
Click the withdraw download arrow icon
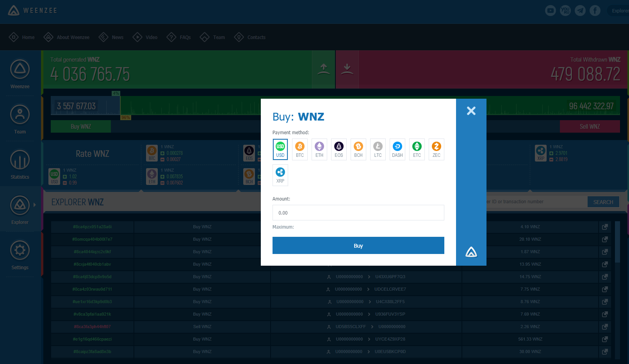coord(347,69)
